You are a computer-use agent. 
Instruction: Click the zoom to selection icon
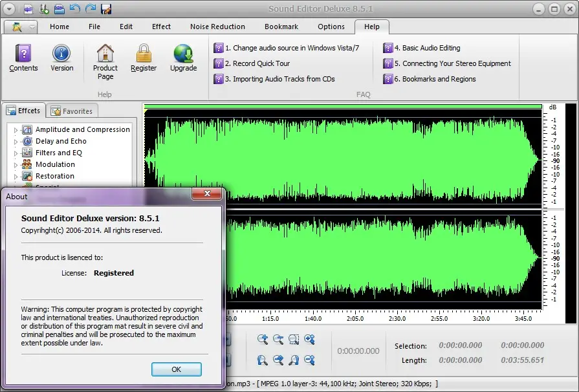[x=294, y=340]
